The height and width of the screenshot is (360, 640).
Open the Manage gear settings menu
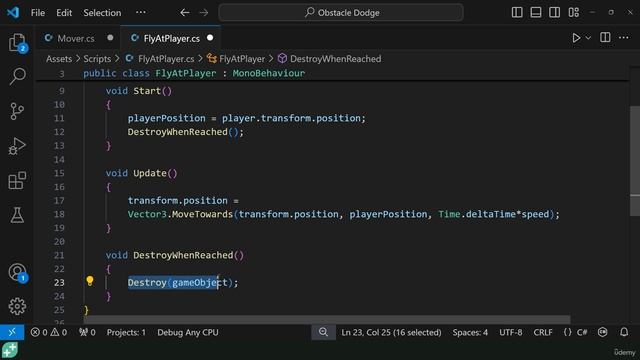(x=17, y=306)
